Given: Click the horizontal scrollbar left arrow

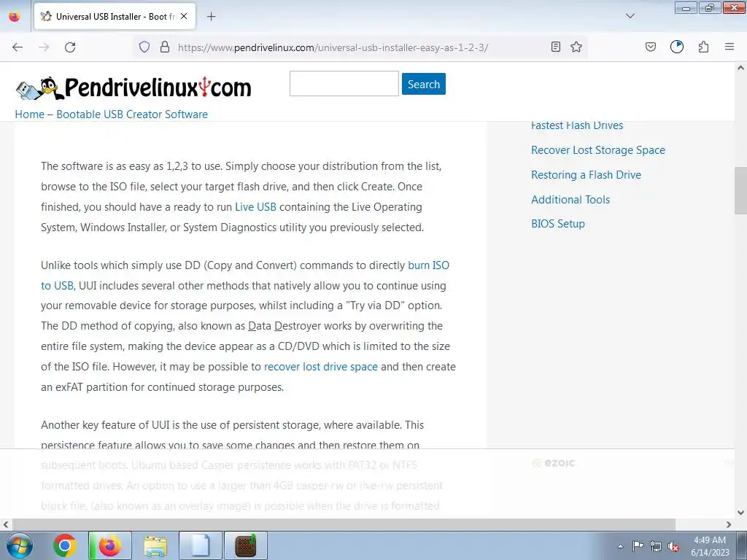Looking at the screenshot, I should (x=5, y=524).
